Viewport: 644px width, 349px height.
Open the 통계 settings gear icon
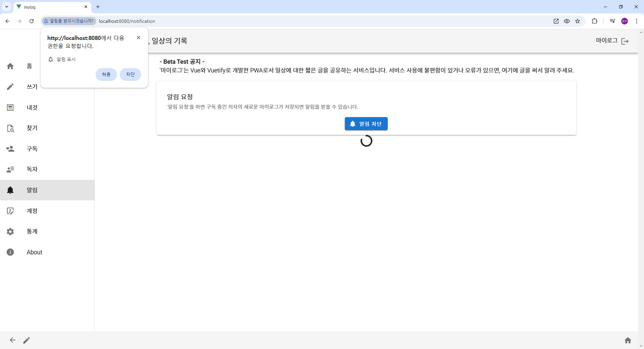10,232
